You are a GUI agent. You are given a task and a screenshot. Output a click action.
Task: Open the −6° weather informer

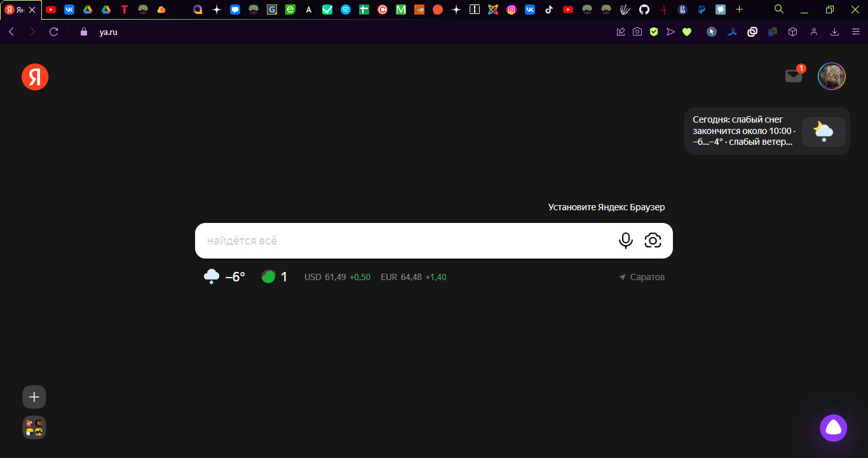224,276
